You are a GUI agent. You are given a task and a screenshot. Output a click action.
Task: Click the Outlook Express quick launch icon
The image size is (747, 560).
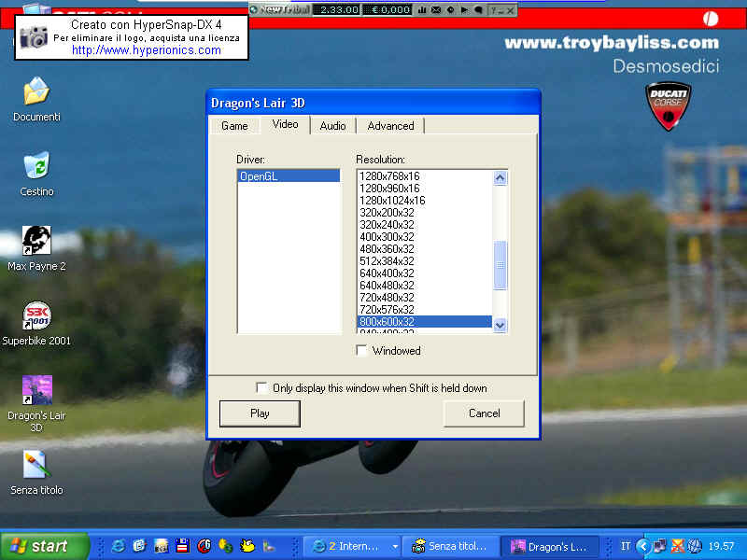point(139,546)
